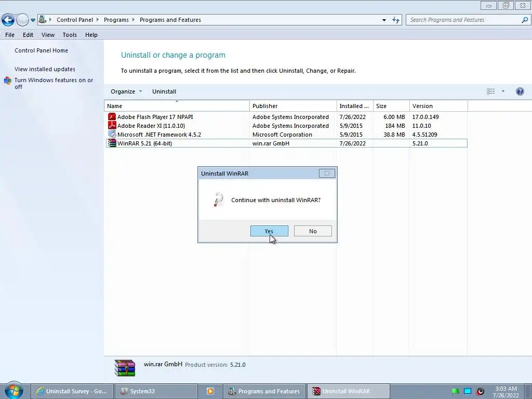Open the File menu
Screen dimensions: 532x399
(10, 35)
